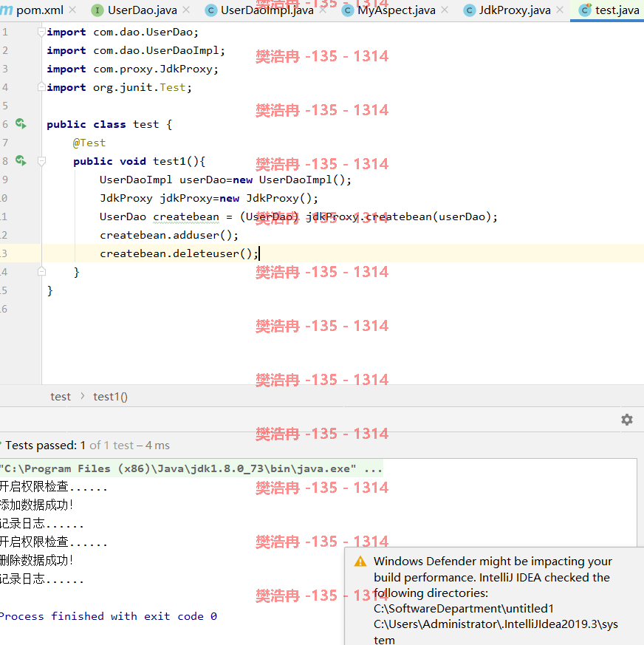Click the class icon on MyAspect.java tab
644x645 pixels.
[348, 10]
